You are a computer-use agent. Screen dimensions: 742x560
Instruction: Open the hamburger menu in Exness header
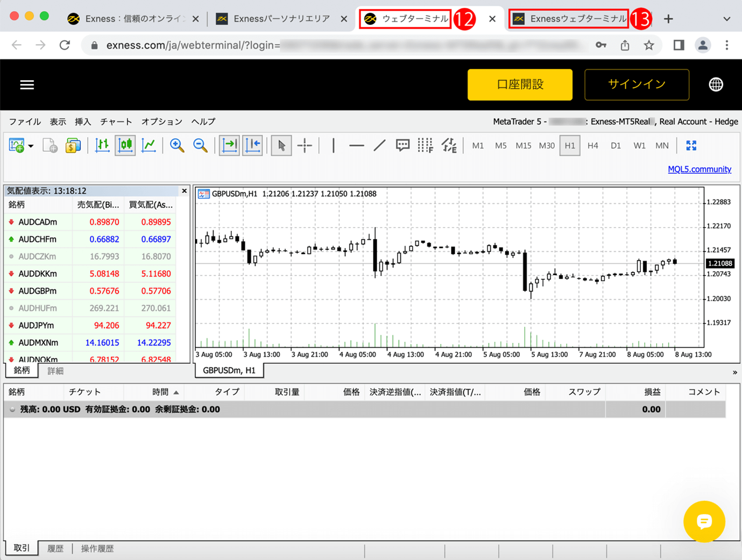(27, 85)
